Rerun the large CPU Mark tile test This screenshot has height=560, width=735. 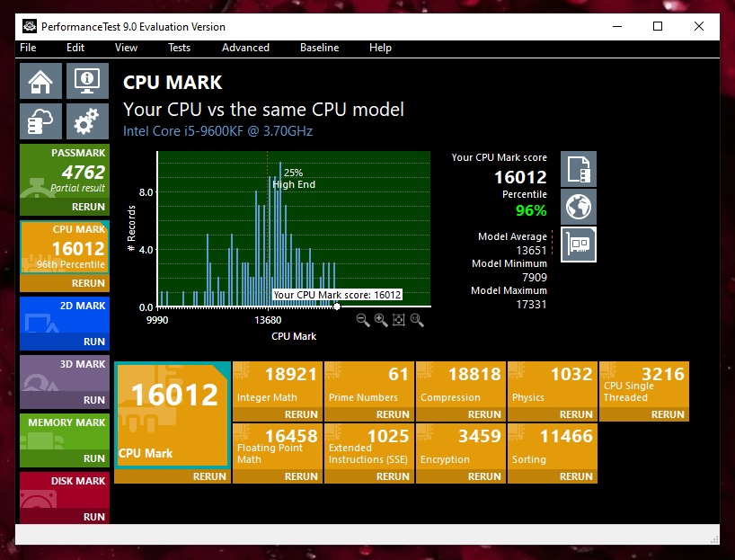click(173, 476)
